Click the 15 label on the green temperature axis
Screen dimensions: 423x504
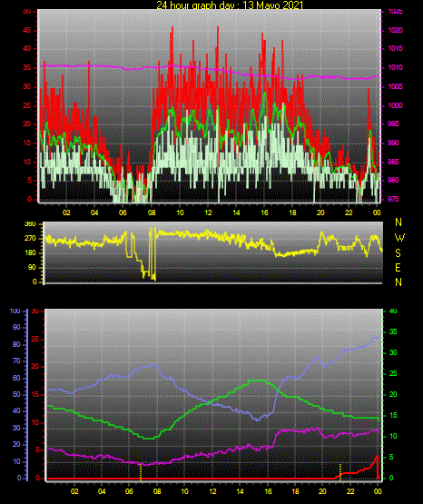pyautogui.click(x=393, y=415)
